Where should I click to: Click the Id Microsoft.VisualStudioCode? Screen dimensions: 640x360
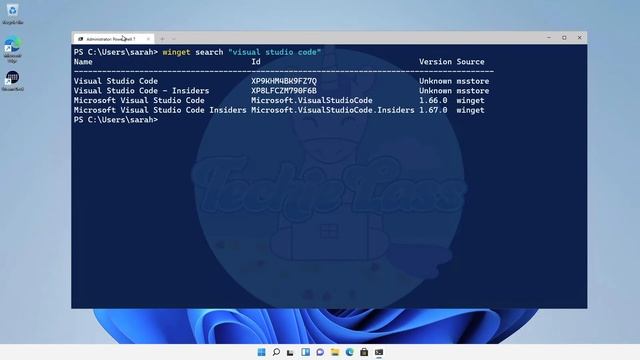312,100
